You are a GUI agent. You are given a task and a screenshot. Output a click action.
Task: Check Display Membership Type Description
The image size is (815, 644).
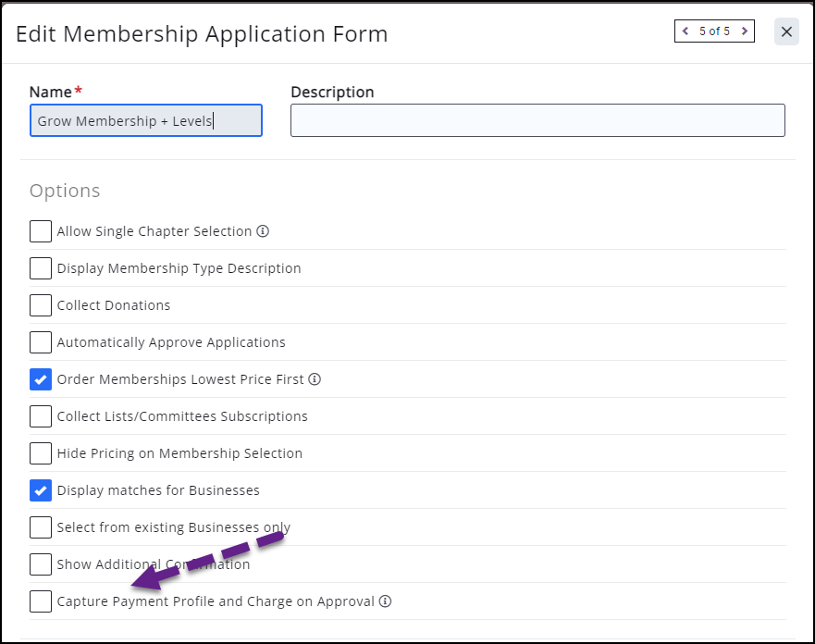pos(41,268)
